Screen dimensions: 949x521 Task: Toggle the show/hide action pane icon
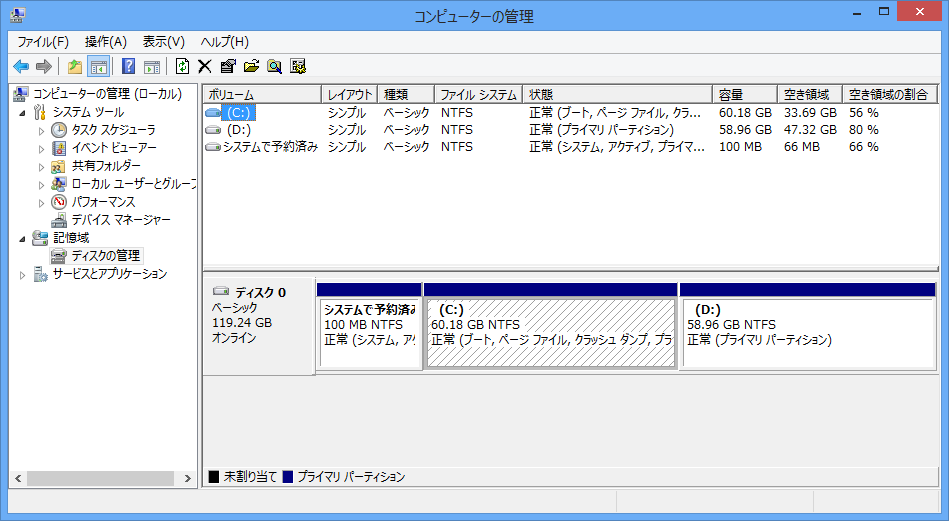pyautogui.click(x=152, y=67)
